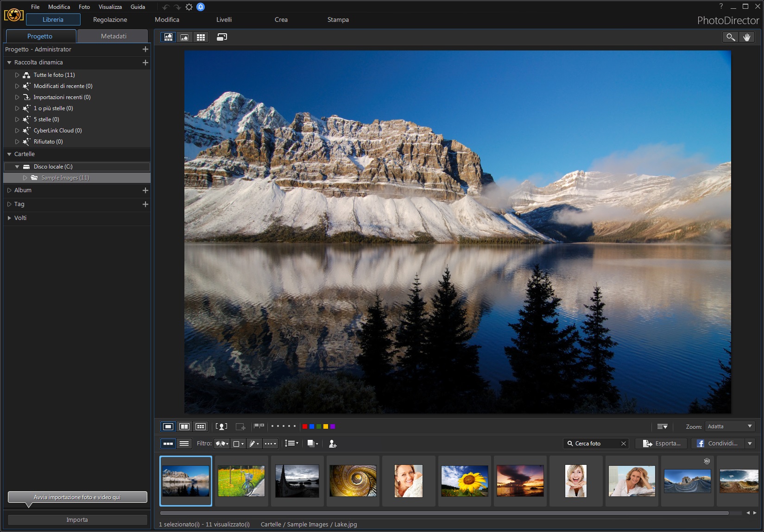The width and height of the screenshot is (764, 532).
Task: Click the Esporta button
Action: point(661,444)
